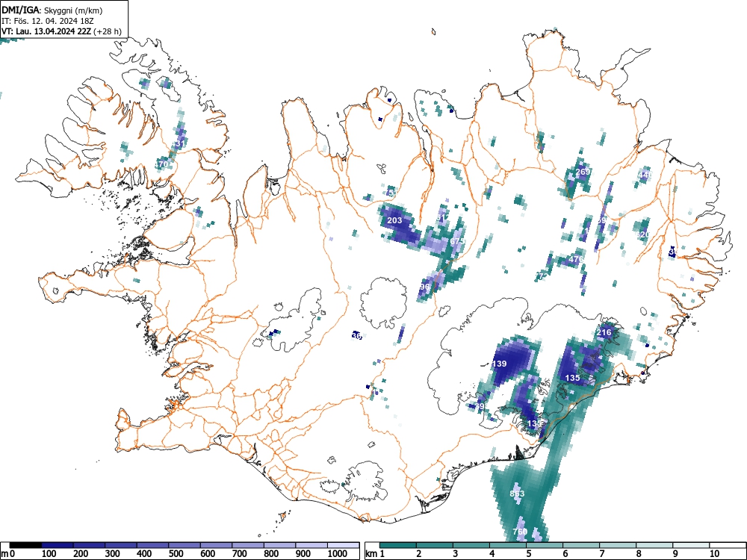Click the 5 label on kilometre legend
This screenshot has height=560, width=747.
[x=528, y=554]
